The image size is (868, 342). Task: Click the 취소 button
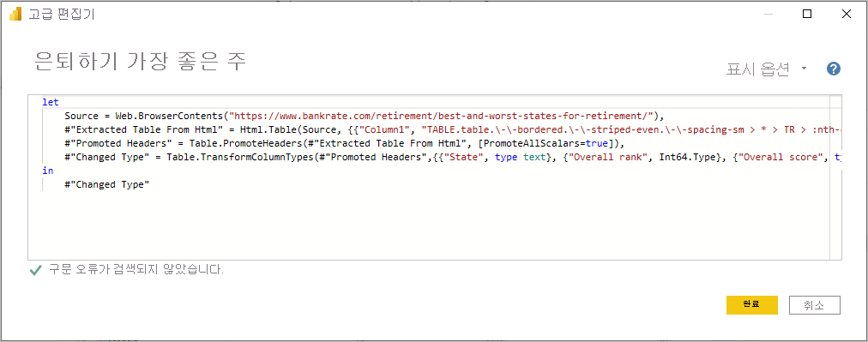tap(814, 305)
